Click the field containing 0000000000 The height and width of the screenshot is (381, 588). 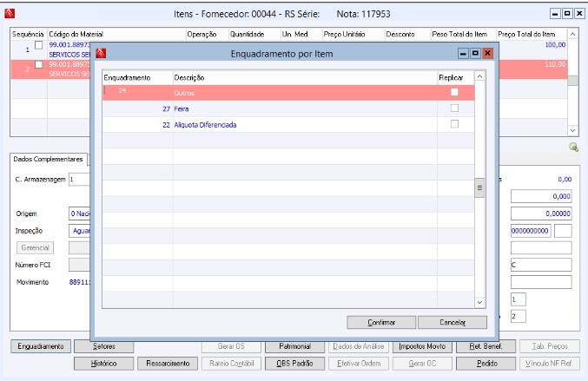click(531, 231)
